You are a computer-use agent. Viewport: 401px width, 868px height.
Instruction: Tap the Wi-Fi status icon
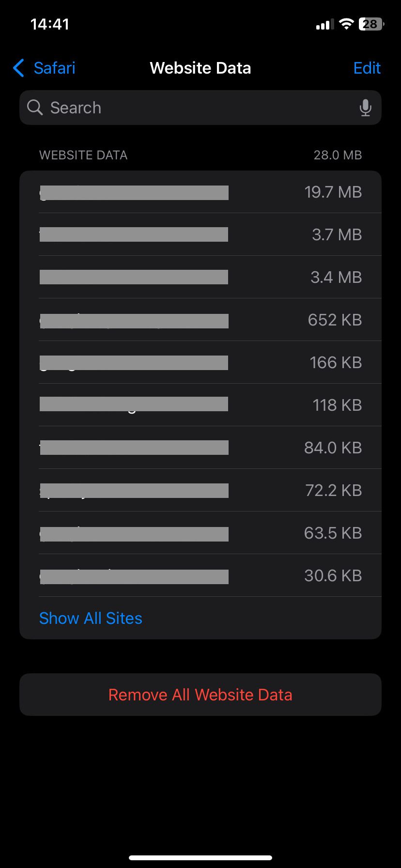[346, 24]
